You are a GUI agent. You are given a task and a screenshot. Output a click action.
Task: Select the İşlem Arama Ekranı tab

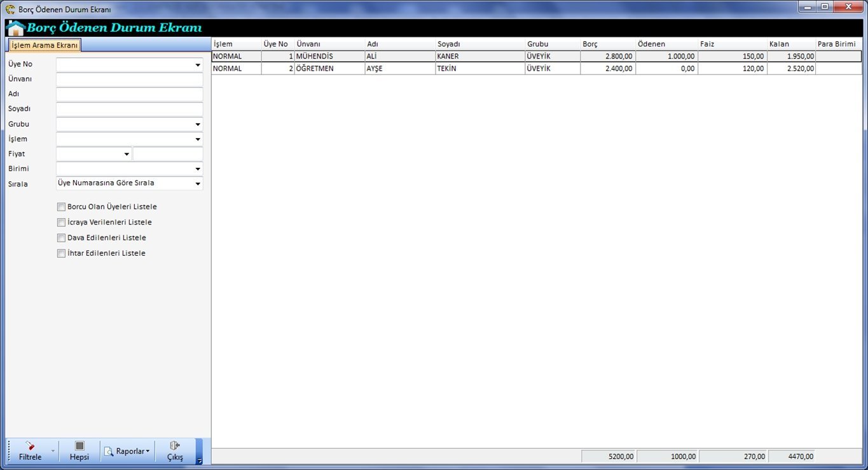[45, 45]
